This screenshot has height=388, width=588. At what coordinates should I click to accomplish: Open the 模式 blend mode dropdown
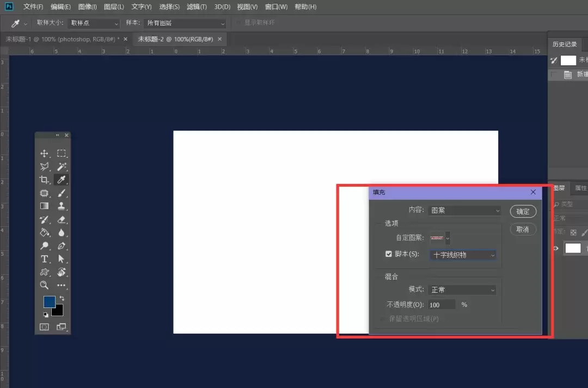click(x=462, y=290)
